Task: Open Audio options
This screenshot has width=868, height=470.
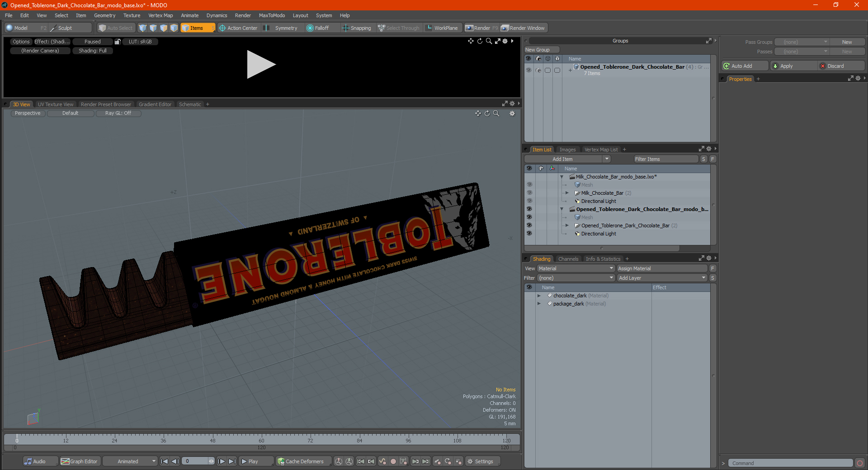Action: [40, 461]
